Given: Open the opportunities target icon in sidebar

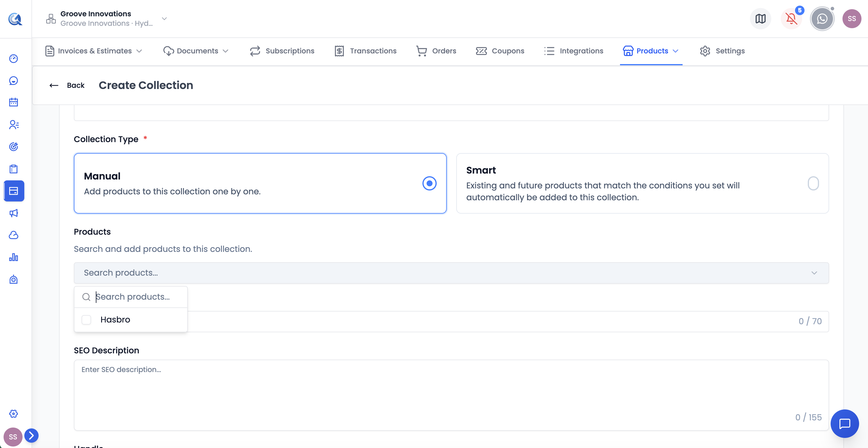Looking at the screenshot, I should click(x=13, y=147).
